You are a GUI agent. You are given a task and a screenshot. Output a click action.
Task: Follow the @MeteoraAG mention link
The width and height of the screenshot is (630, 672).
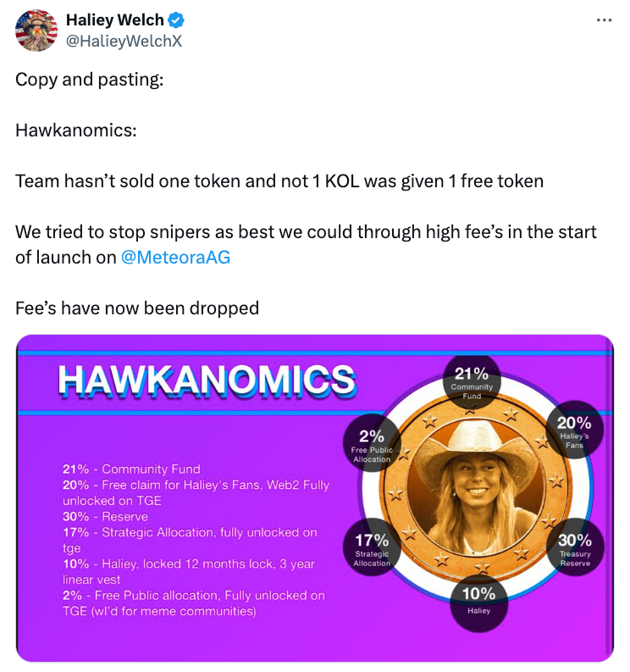pyautogui.click(x=175, y=258)
